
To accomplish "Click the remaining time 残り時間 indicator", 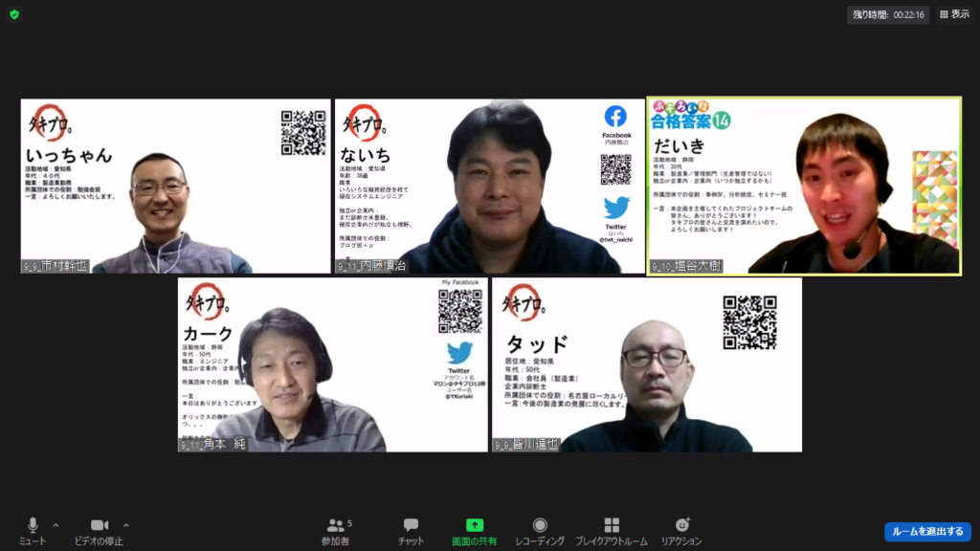I will point(887,14).
